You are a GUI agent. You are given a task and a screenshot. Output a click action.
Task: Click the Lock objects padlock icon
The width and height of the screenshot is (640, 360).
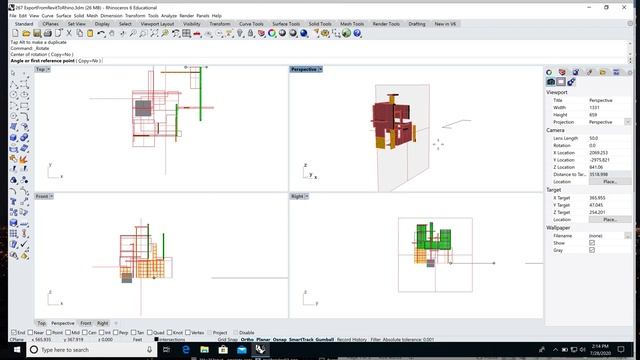click(251, 33)
